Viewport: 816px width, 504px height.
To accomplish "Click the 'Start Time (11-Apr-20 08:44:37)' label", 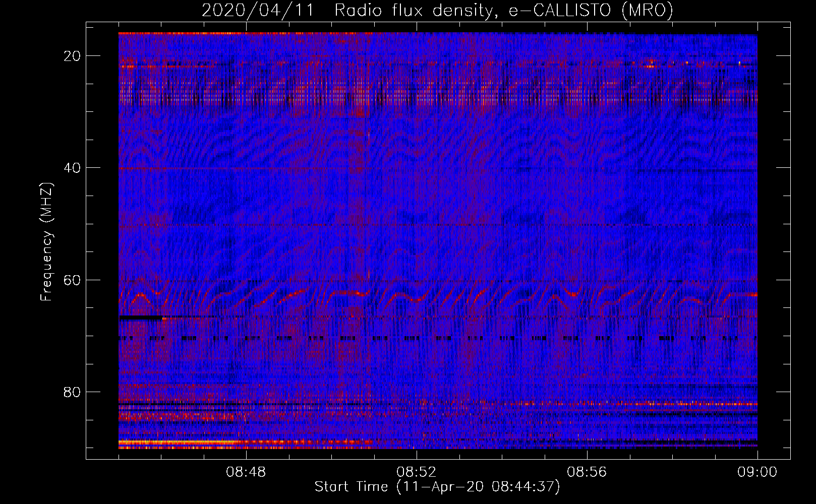I will (437, 487).
